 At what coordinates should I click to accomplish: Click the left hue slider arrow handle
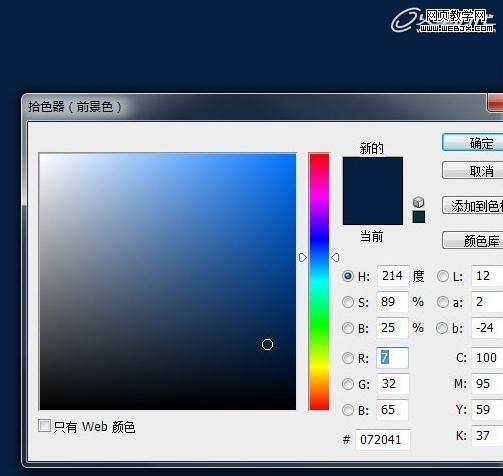(x=303, y=257)
